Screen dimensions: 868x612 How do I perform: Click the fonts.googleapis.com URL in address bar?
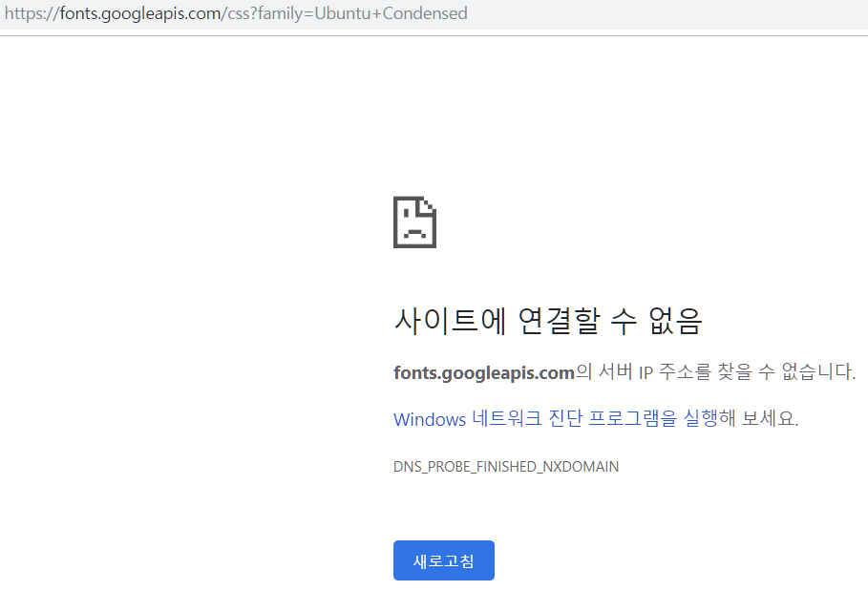point(236,13)
